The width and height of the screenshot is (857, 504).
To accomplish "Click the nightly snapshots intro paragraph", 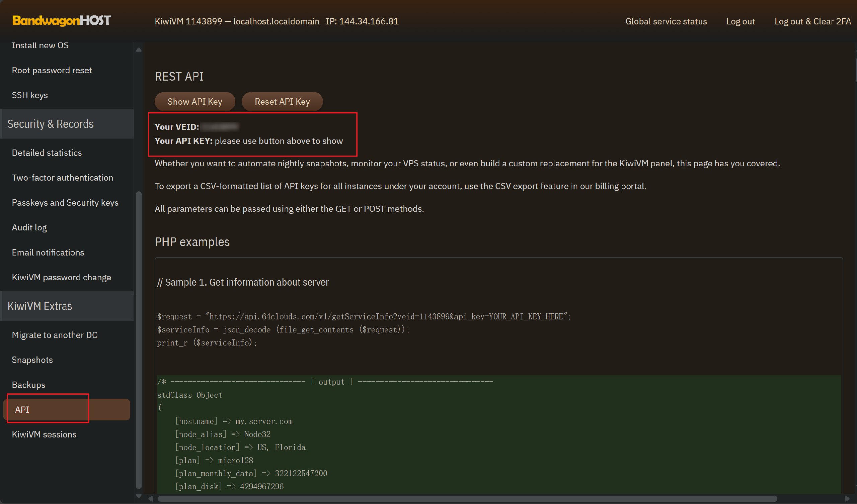I will pyautogui.click(x=467, y=164).
